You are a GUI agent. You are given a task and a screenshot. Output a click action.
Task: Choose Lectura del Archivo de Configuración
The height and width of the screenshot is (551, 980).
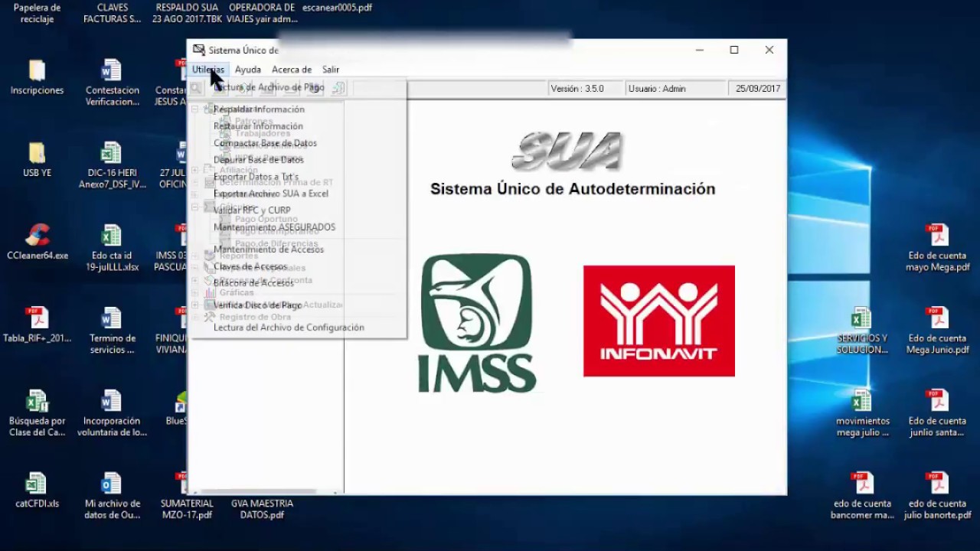pyautogui.click(x=289, y=328)
